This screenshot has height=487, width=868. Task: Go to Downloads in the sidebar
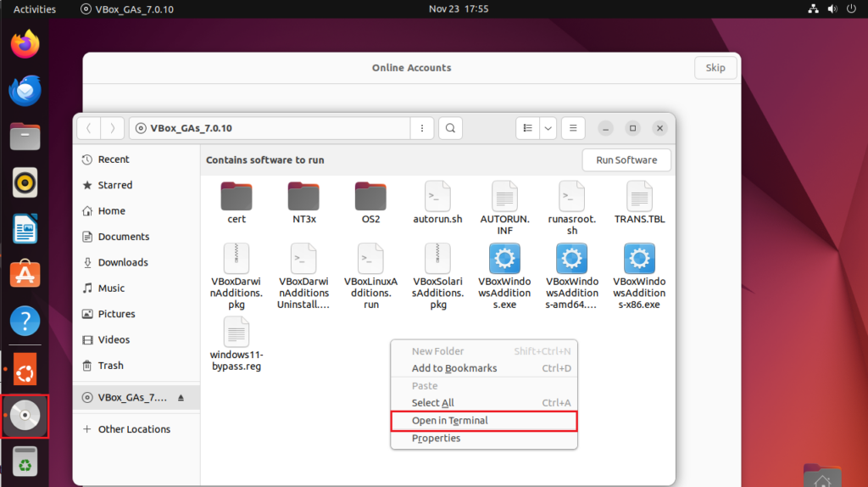click(123, 263)
